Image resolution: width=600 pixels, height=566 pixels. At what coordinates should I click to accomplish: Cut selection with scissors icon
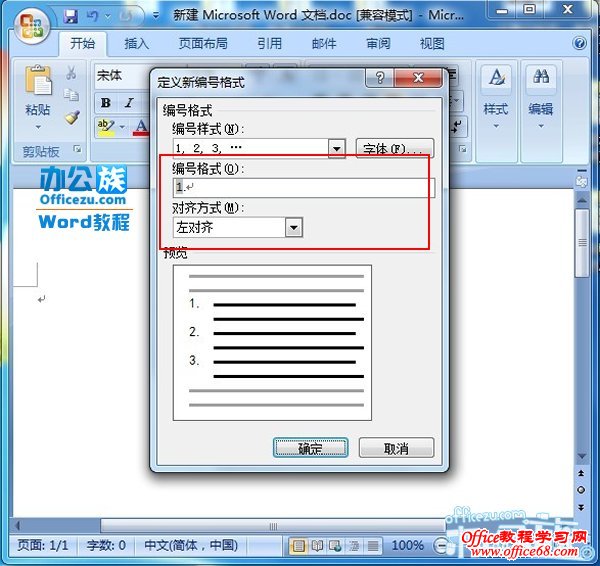[71, 73]
